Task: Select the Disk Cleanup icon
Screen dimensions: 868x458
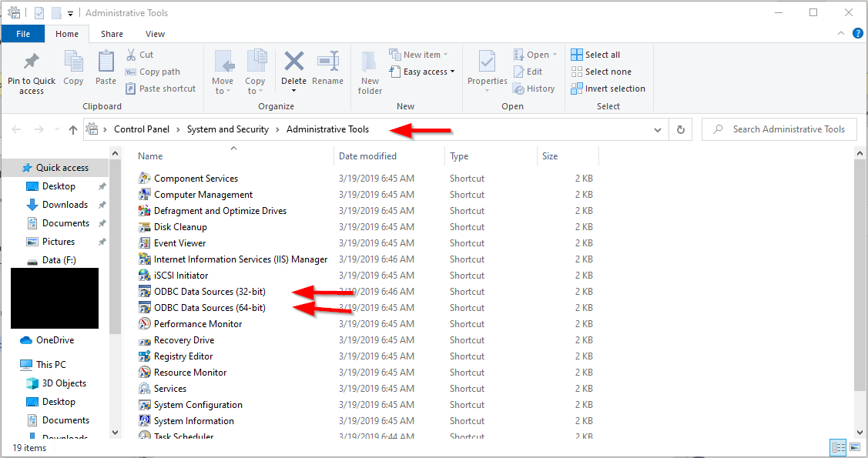Action: tap(145, 227)
